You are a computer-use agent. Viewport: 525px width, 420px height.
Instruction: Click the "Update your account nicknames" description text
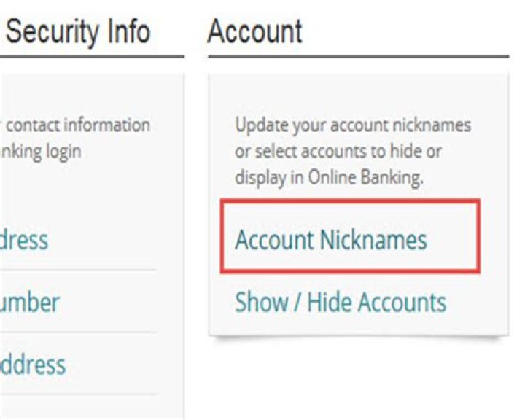pyautogui.click(x=352, y=125)
